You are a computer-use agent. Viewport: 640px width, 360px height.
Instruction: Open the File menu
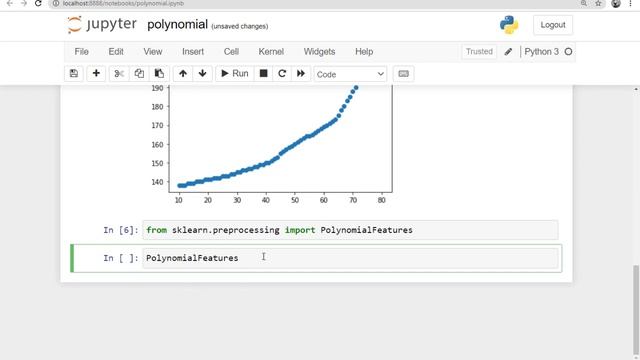point(81,51)
